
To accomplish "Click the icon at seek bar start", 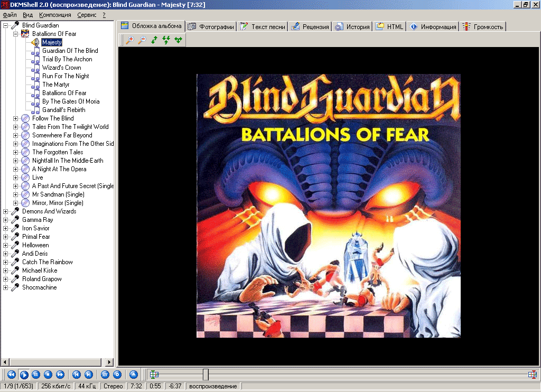I will 154,375.
